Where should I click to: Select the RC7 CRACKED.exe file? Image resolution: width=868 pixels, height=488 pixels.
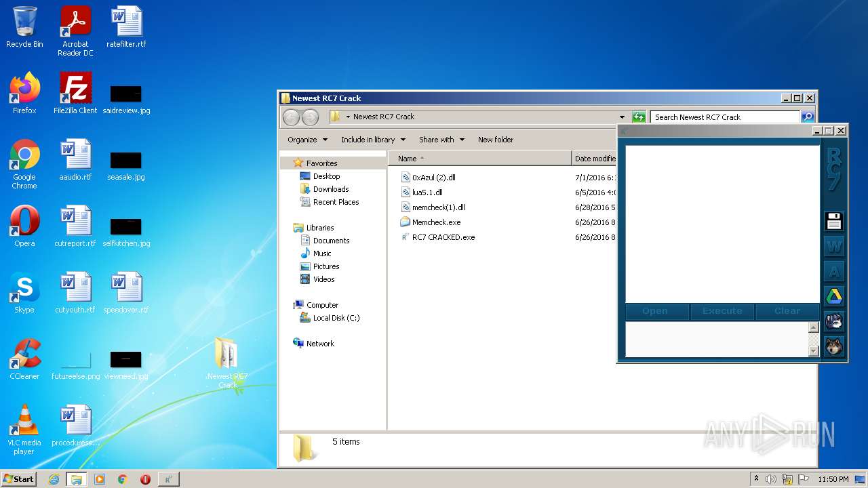coord(443,237)
